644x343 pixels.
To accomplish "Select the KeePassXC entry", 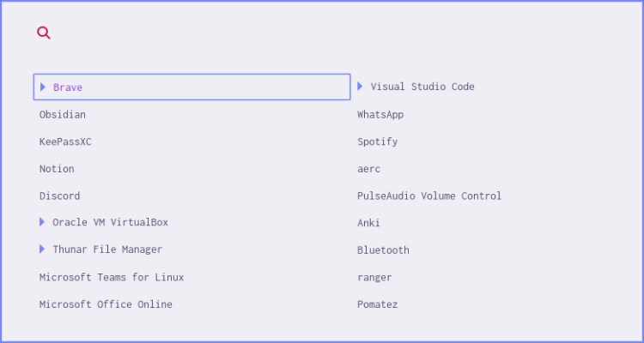I will tap(65, 141).
